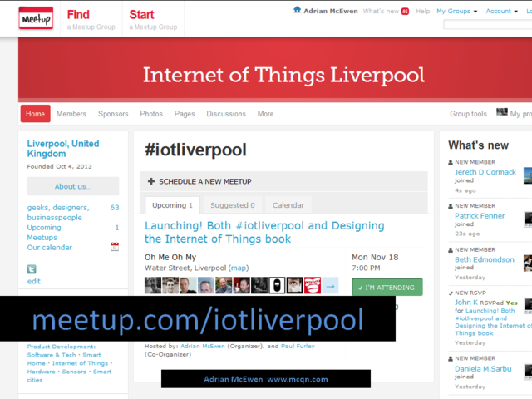532x399 pixels.
Task: Click the What's new header link
Action: pyautogui.click(x=381, y=11)
